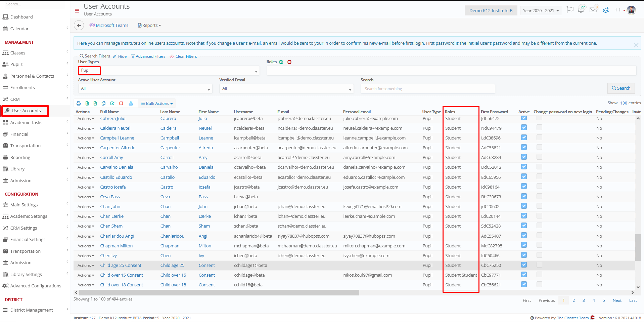The width and height of the screenshot is (644, 322).
Task: Open messages envelope with 9 badge
Action: [594, 9]
